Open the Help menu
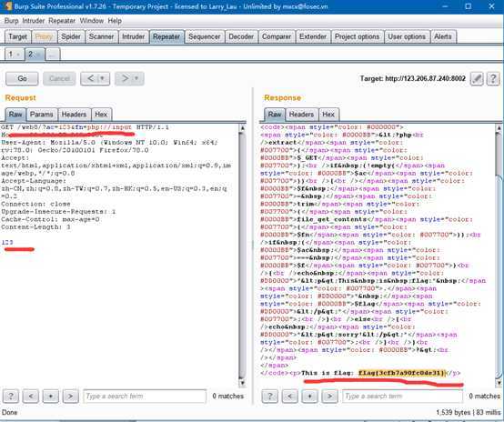 (x=115, y=21)
